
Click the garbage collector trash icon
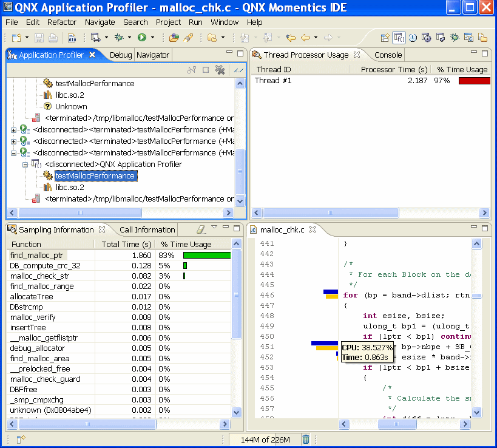306,440
